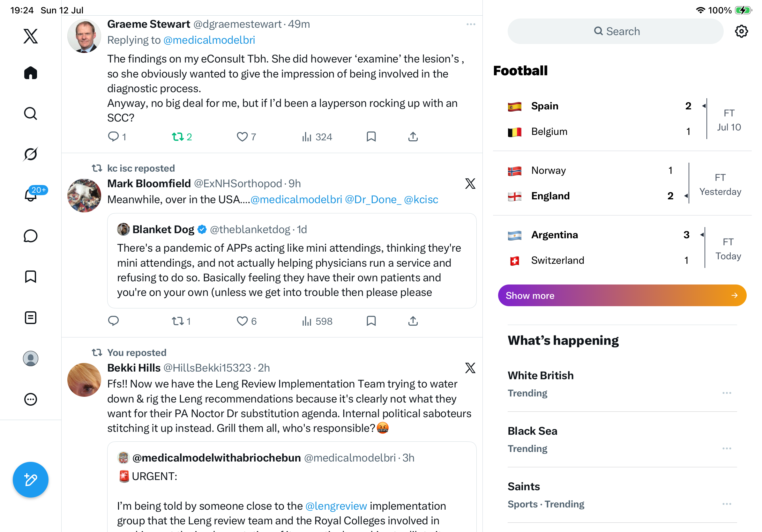Open options for White British trend

[727, 393]
